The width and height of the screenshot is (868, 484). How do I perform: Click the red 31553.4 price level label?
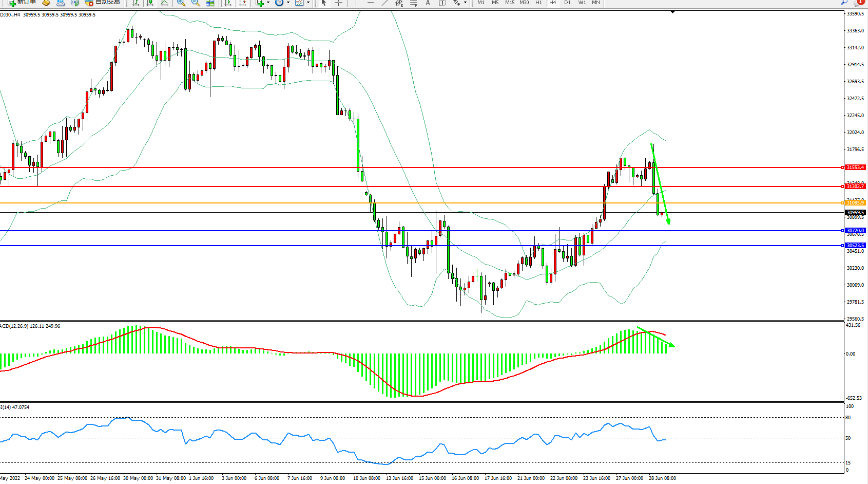click(x=855, y=167)
